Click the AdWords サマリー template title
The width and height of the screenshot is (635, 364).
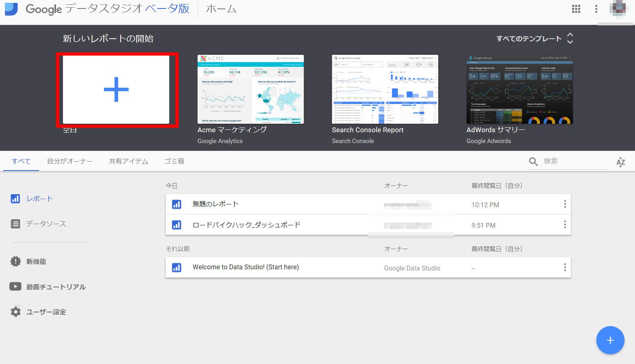pos(496,130)
